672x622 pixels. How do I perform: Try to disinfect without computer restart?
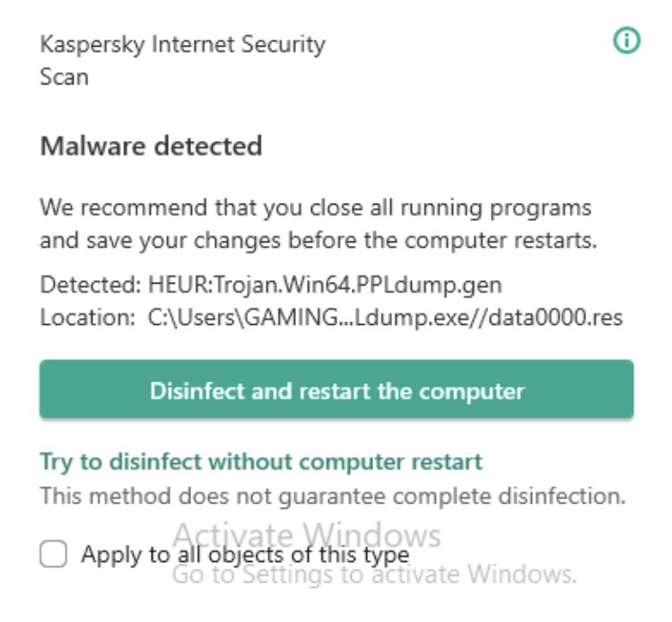tap(261, 462)
